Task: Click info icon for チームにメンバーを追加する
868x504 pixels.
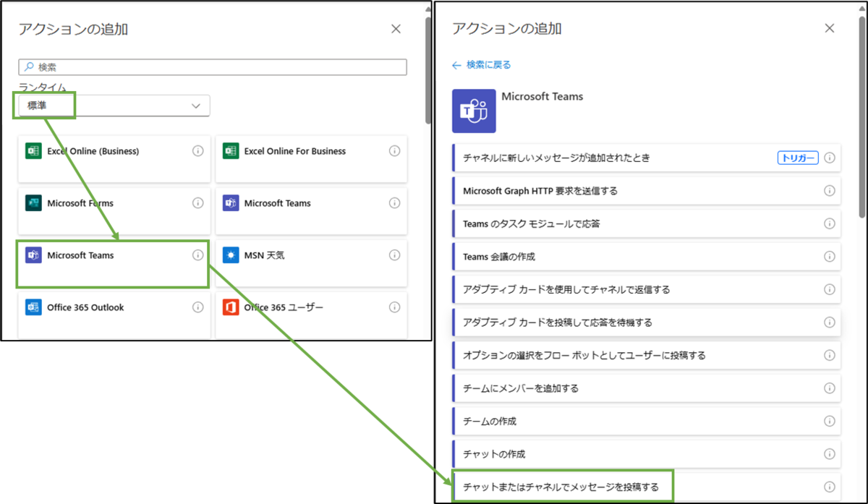Action: [830, 388]
